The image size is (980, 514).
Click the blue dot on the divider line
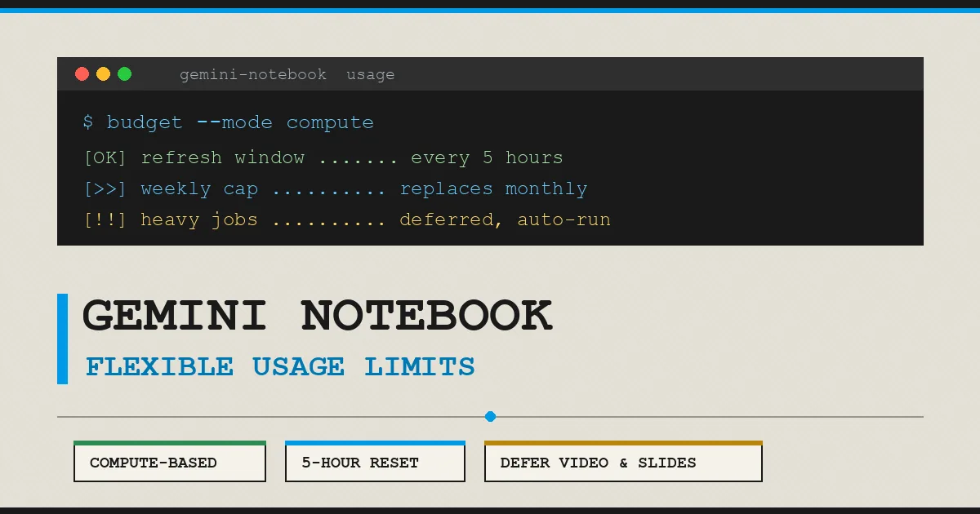coord(490,416)
